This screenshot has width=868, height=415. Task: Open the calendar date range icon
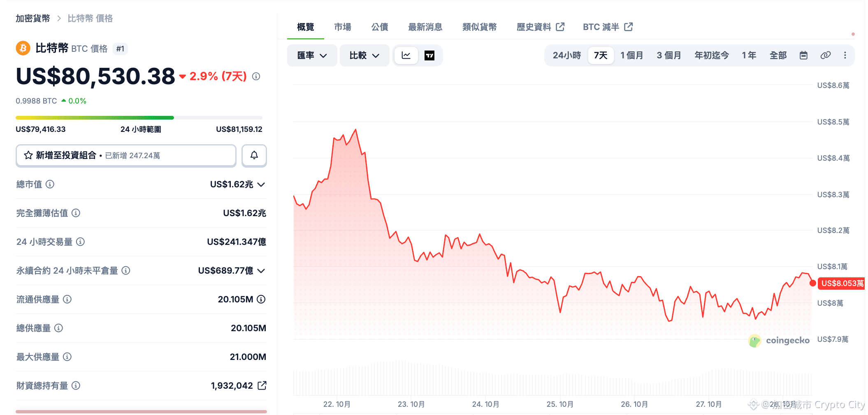pos(803,55)
